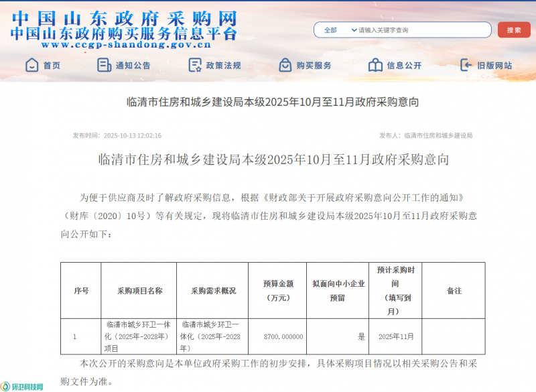Click publisher name 临清市住房和城乡建设局
The width and height of the screenshot is (536, 392).
[x=438, y=135]
